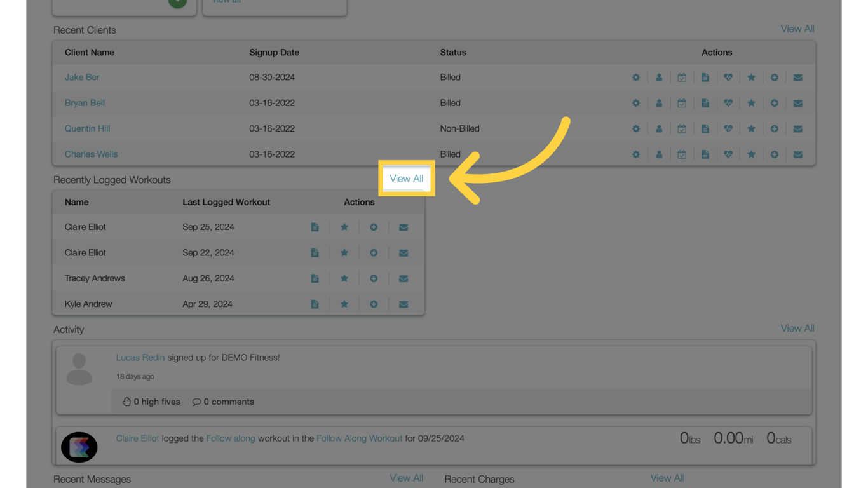The height and width of the screenshot is (488, 868).
Task: Click heartbeat icon in Bryan Bell row
Action: coord(728,103)
